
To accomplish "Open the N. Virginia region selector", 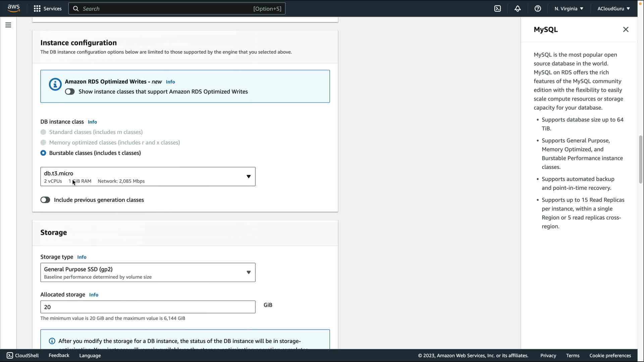I will click(569, 9).
